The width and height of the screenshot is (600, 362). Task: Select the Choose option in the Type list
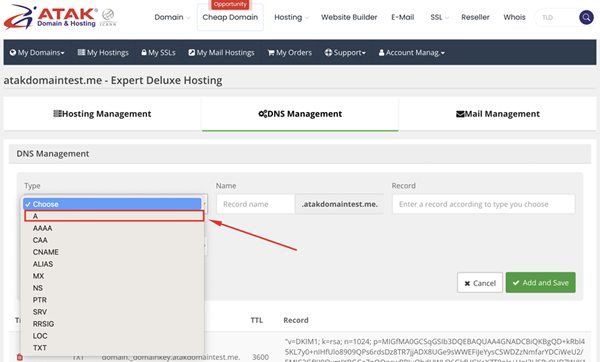(x=112, y=204)
